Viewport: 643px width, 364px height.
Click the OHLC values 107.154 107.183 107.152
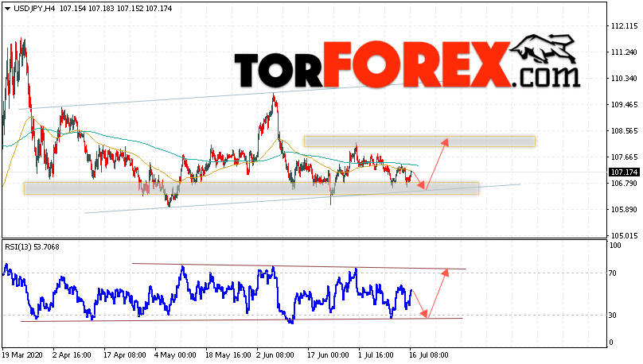(x=102, y=9)
